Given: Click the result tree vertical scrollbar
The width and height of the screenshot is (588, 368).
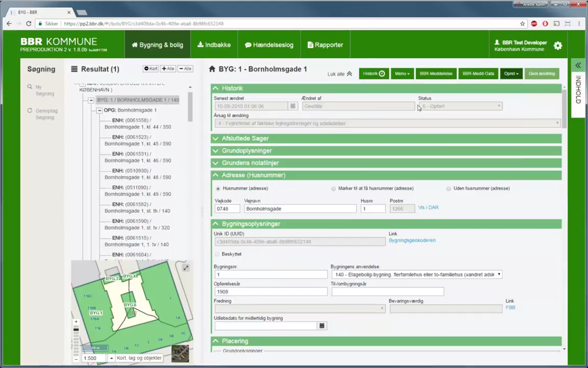Looking at the screenshot, I should point(190,107).
